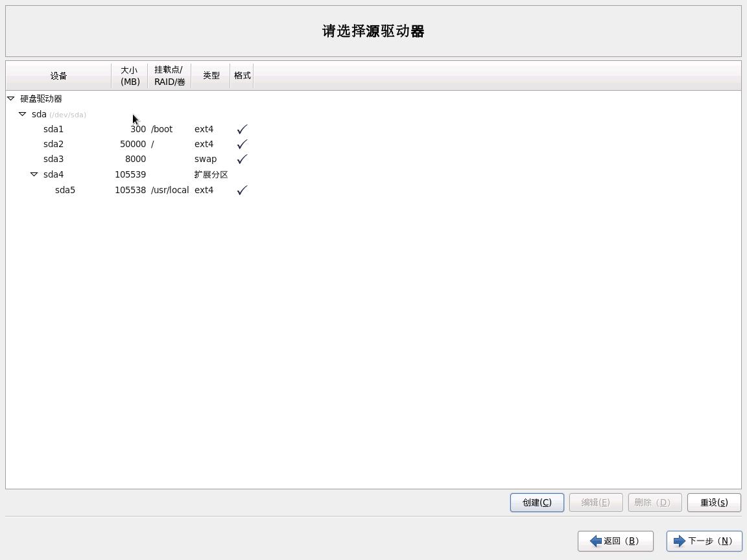The width and height of the screenshot is (747, 560).
Task: Click the 返回 back arrow button
Action: coord(614,541)
